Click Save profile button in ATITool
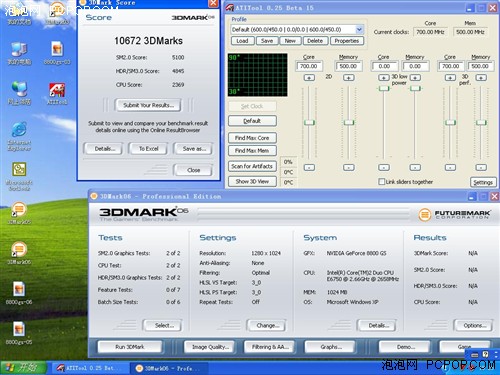The width and height of the screenshot is (500, 375). [x=267, y=41]
